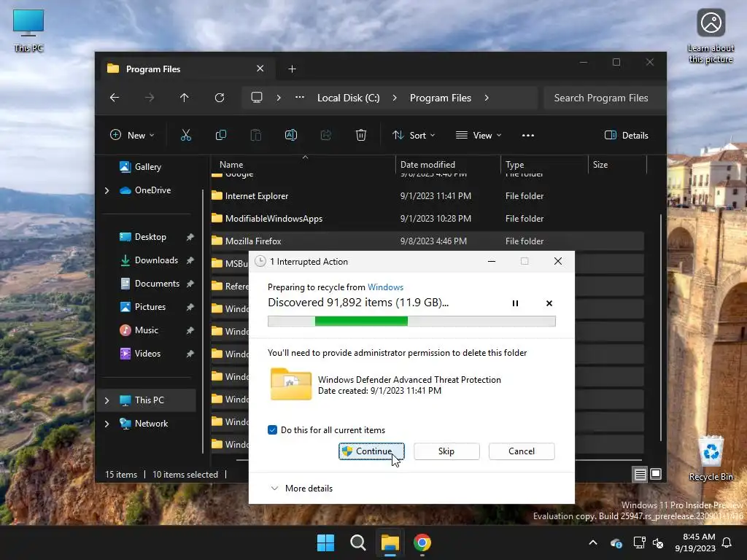Open Google Chrome from the taskbar

(x=422, y=542)
